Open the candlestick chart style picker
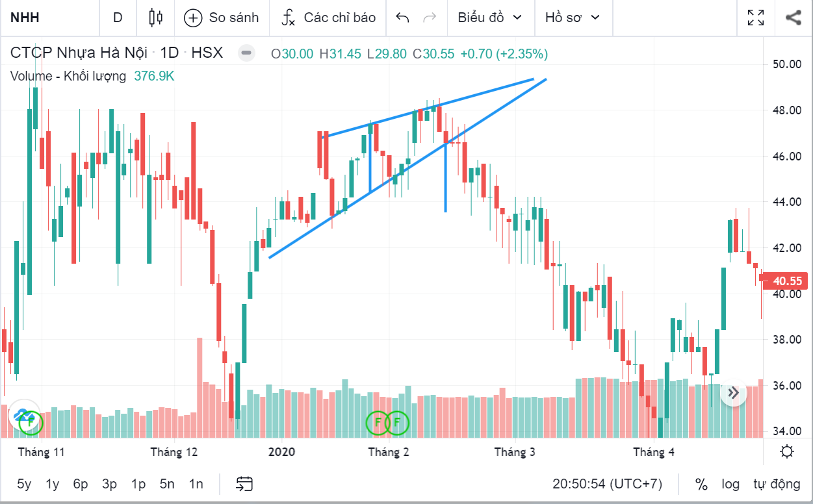 [x=155, y=18]
